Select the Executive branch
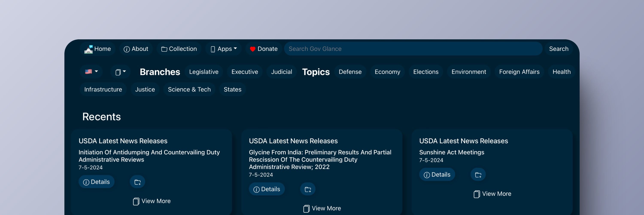 point(245,72)
